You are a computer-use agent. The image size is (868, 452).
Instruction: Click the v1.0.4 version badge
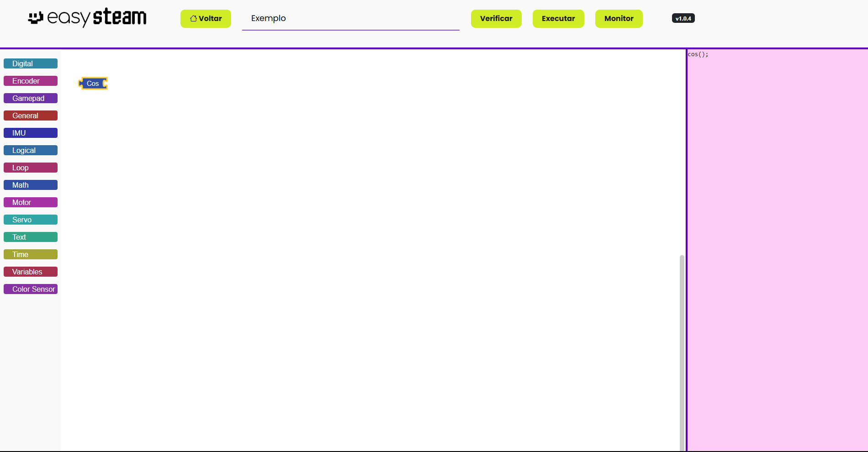point(683,18)
